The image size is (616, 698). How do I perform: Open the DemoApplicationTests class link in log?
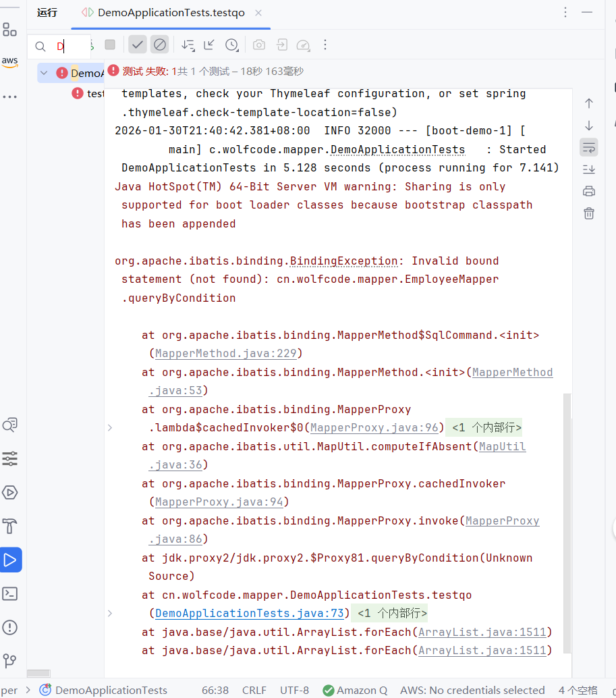point(397,150)
